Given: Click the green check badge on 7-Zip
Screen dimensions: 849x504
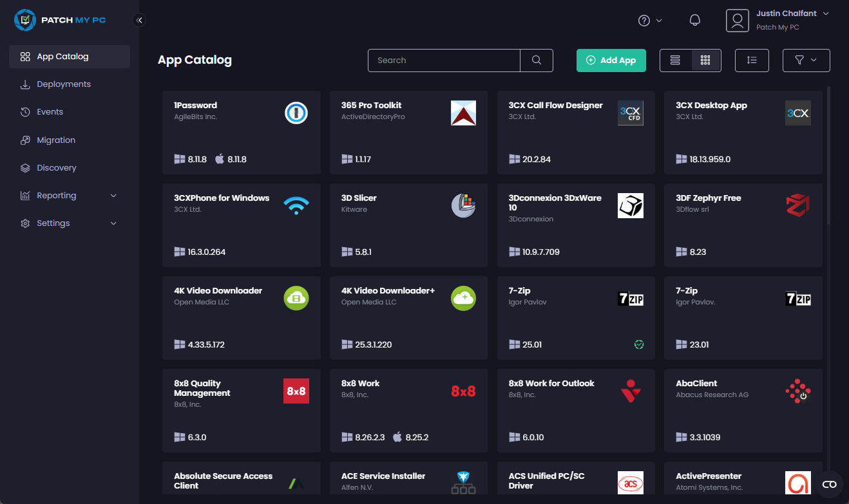Looking at the screenshot, I should 638,344.
